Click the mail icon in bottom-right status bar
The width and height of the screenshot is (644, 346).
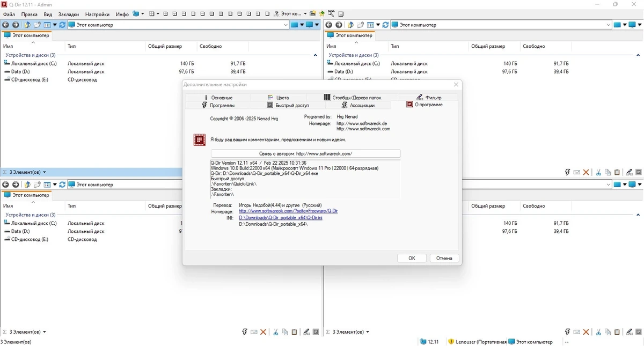[577, 332]
